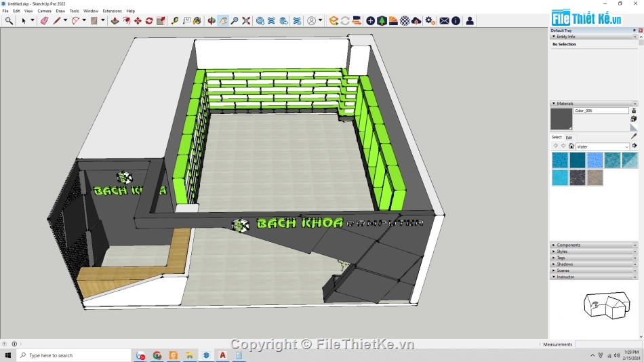
Task: Open the Search SketchUp magnifier tool
Action: coord(9,20)
